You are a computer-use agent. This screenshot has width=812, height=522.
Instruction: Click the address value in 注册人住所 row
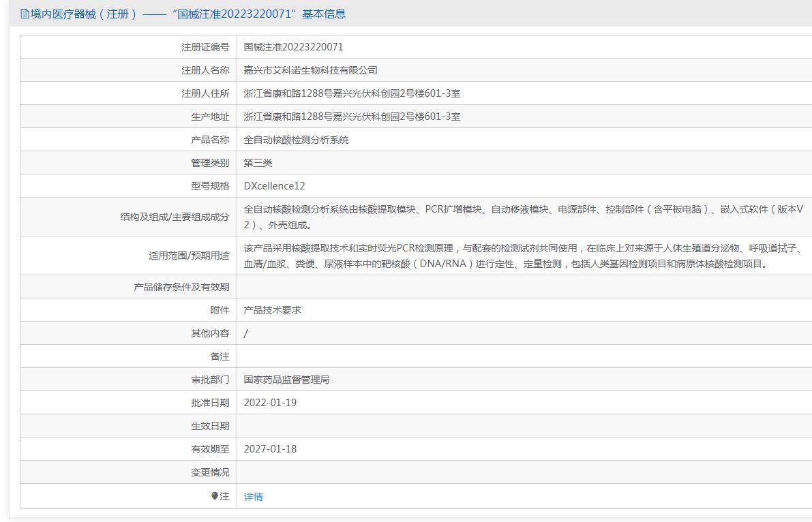pos(352,93)
